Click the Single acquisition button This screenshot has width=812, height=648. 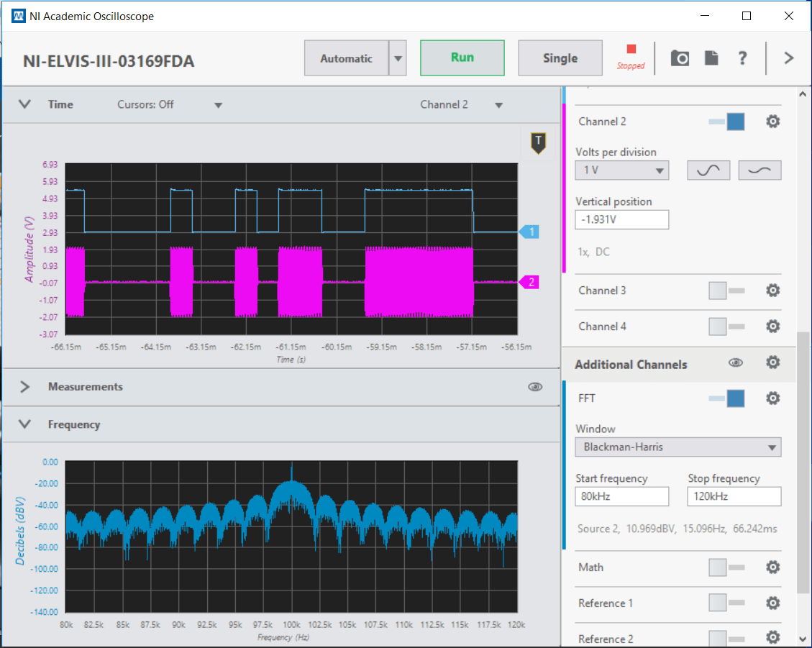pos(560,58)
